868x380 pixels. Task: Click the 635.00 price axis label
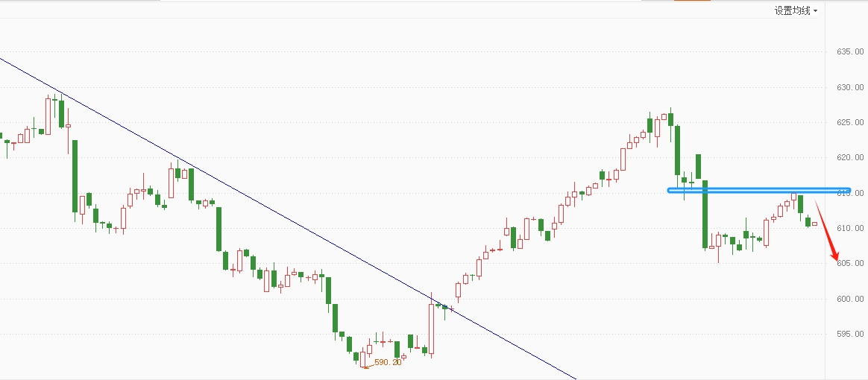(850, 51)
